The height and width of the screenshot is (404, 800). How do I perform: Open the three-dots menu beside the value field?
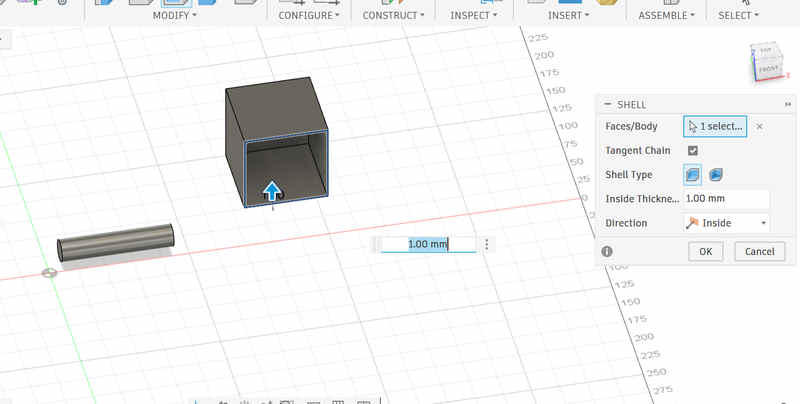pos(487,245)
